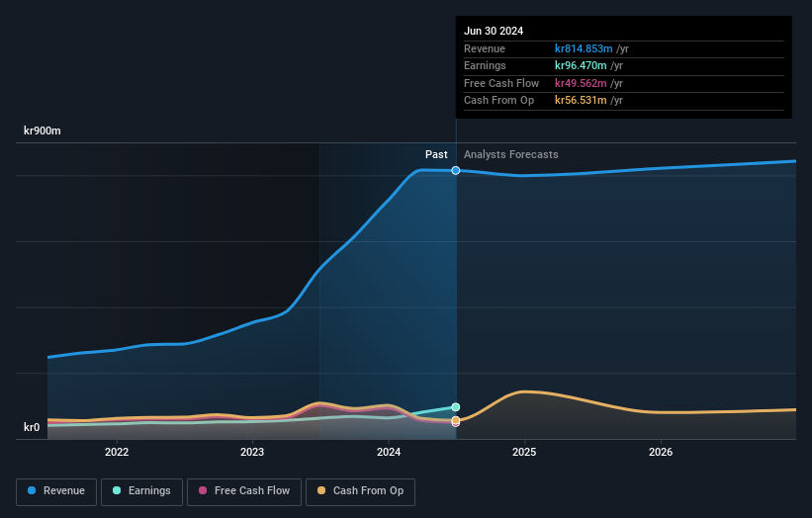This screenshot has width=812, height=518.
Task: Click the kr49.562m free cash flow value
Action: point(581,83)
